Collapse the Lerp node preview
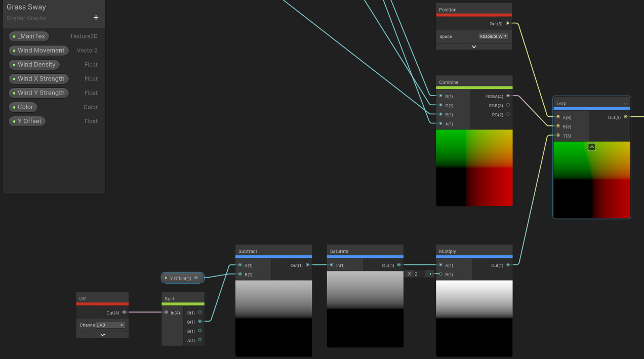644x359 pixels. (x=592, y=147)
